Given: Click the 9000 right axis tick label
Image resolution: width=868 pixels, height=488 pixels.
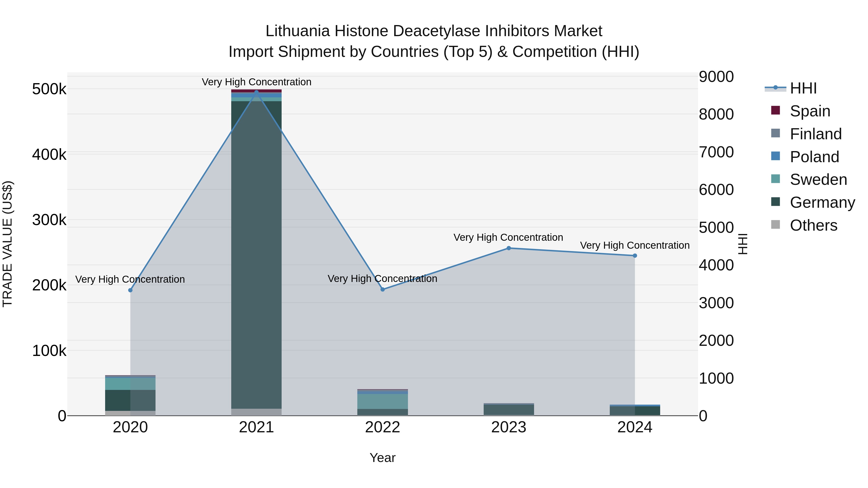Looking at the screenshot, I should coord(716,77).
